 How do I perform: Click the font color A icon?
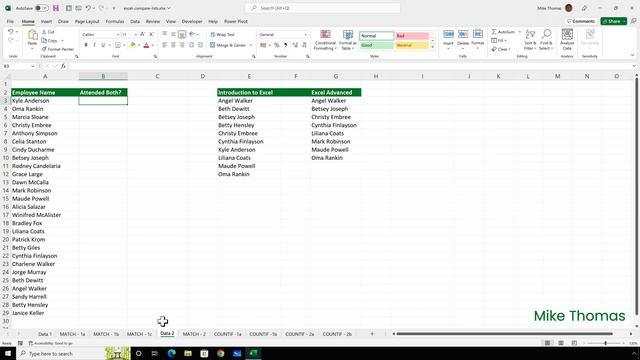[146, 45]
